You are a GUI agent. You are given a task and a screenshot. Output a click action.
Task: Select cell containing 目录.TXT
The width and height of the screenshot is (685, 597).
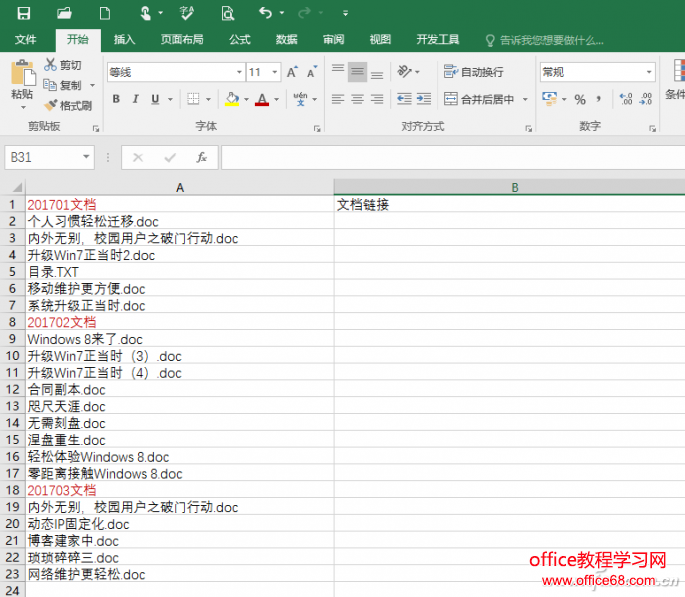click(x=180, y=272)
